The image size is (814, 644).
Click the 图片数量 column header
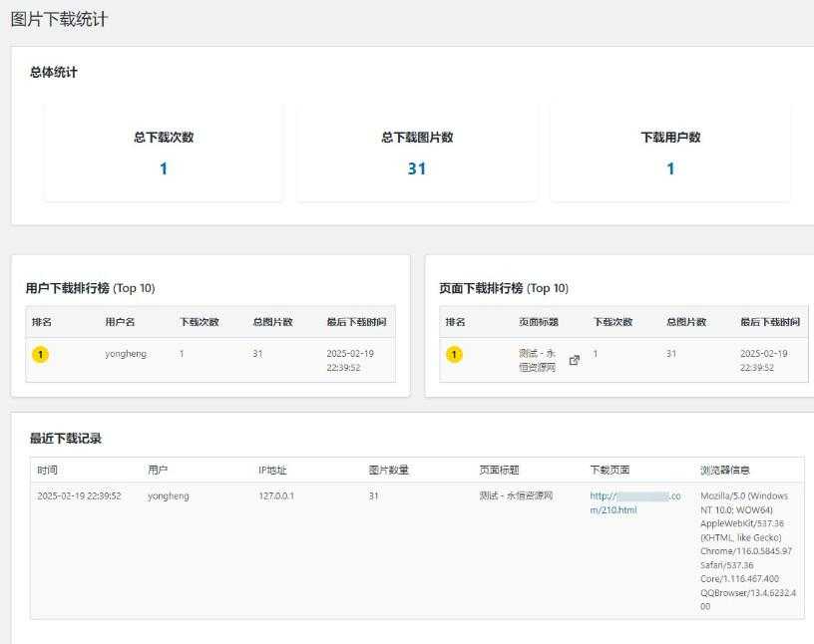[x=388, y=470]
